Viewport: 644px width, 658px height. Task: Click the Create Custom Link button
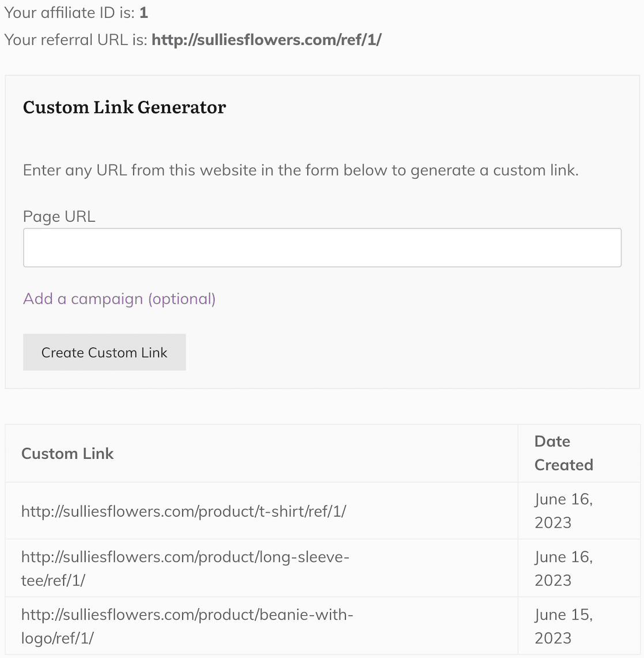(x=104, y=352)
